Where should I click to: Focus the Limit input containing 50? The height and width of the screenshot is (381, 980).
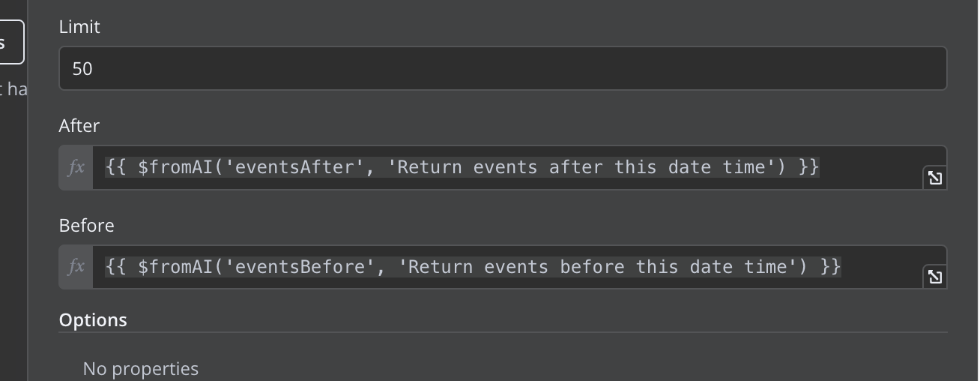pos(503,68)
